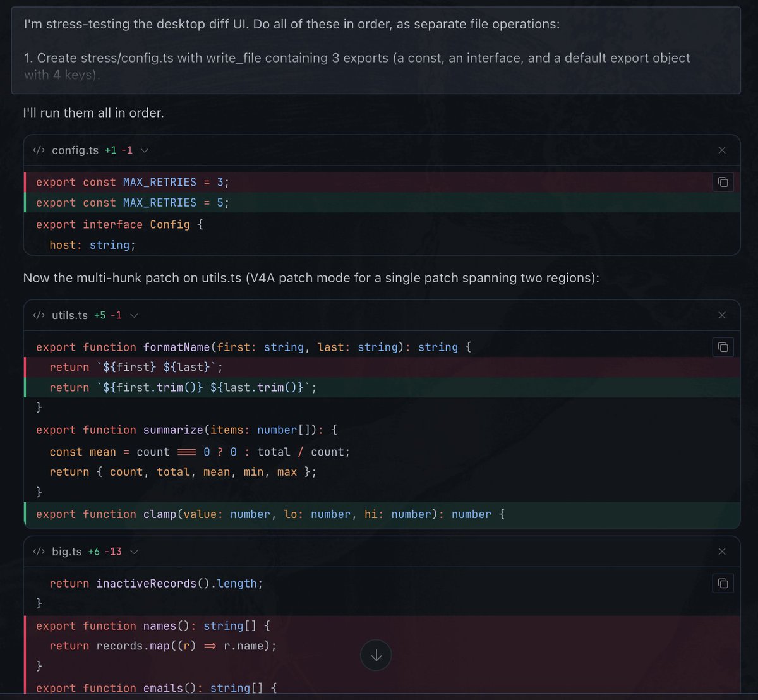Click the code icon beside utils.ts
The height and width of the screenshot is (700, 758).
click(x=39, y=315)
